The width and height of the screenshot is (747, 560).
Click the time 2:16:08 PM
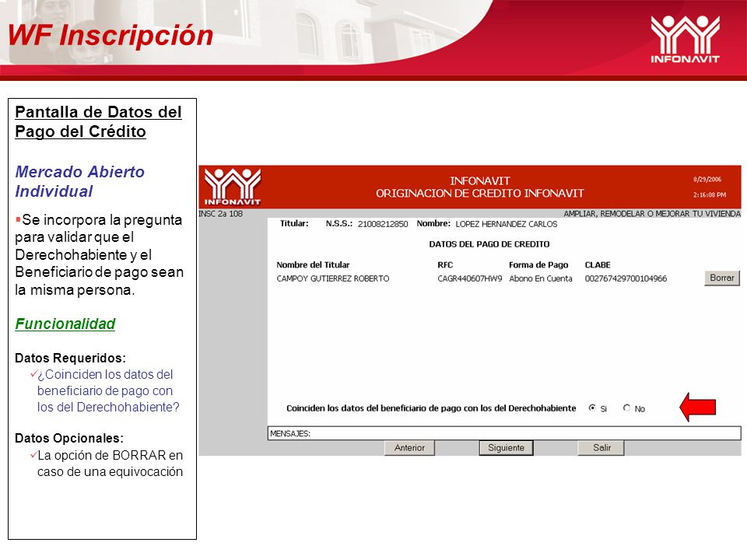click(710, 194)
